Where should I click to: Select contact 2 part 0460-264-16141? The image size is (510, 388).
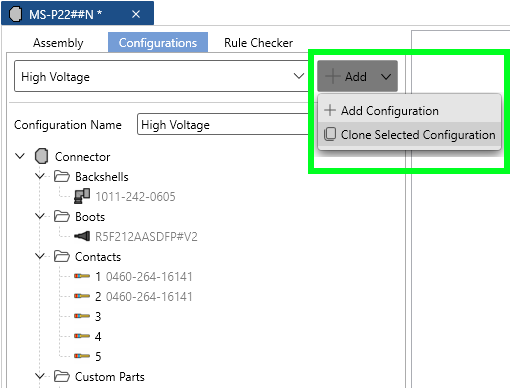click(149, 297)
